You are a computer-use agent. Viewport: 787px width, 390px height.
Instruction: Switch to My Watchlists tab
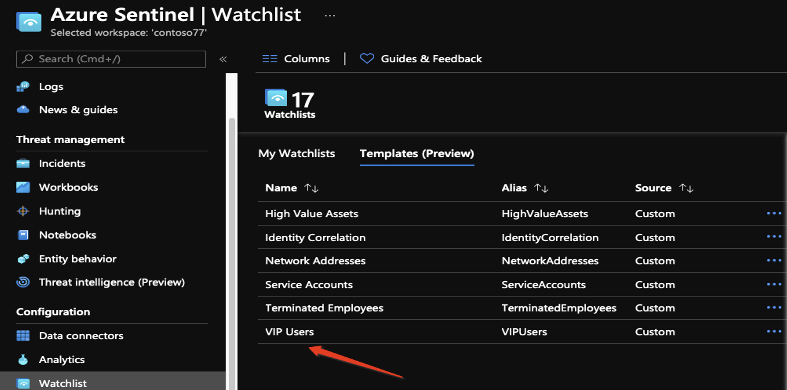(x=297, y=154)
